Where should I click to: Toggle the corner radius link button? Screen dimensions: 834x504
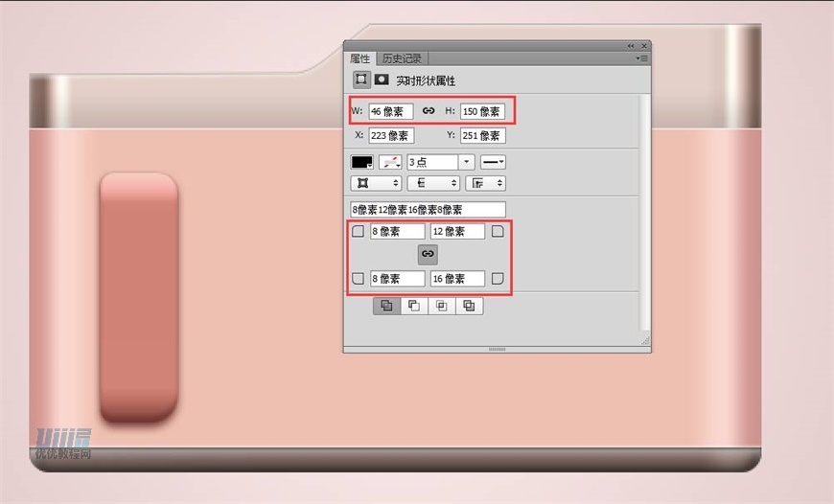428,254
